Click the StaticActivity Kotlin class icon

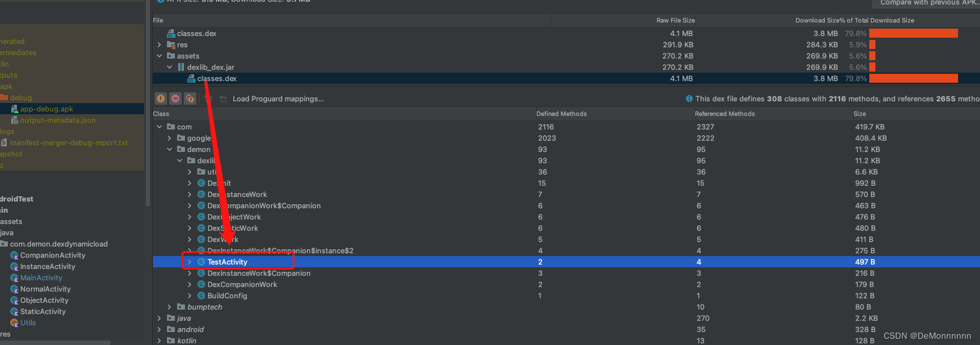coord(15,312)
